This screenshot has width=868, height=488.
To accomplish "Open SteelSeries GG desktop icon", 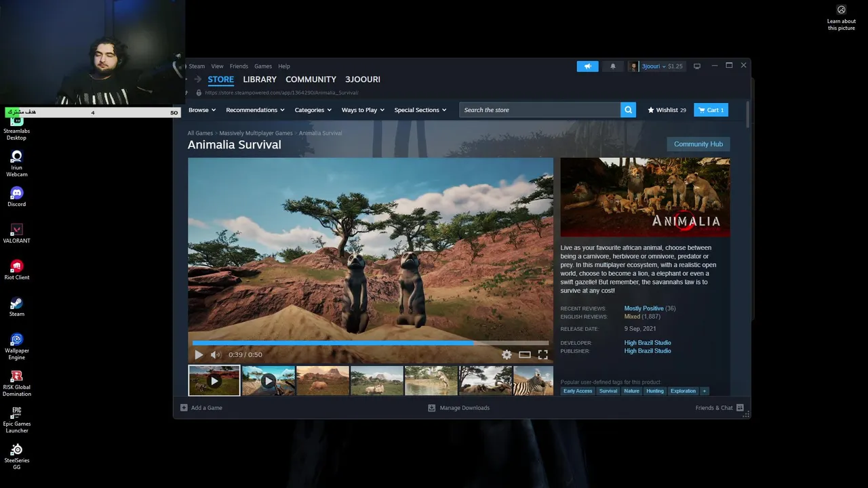I will point(16,456).
